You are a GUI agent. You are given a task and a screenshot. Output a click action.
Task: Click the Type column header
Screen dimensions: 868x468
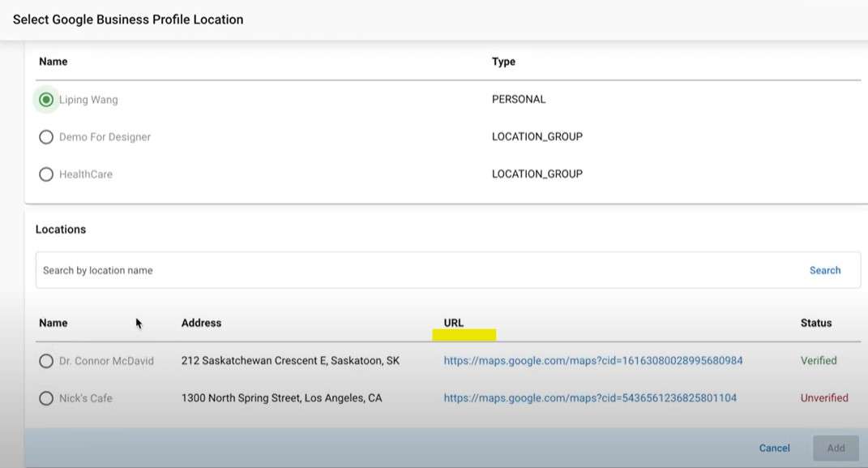pyautogui.click(x=503, y=62)
